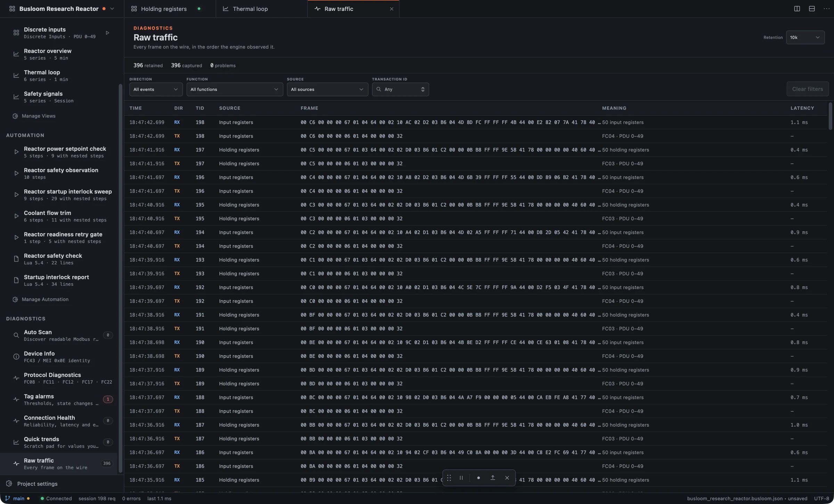
Task: Run the Discrete inputs poll play icon
Action: pos(107,33)
